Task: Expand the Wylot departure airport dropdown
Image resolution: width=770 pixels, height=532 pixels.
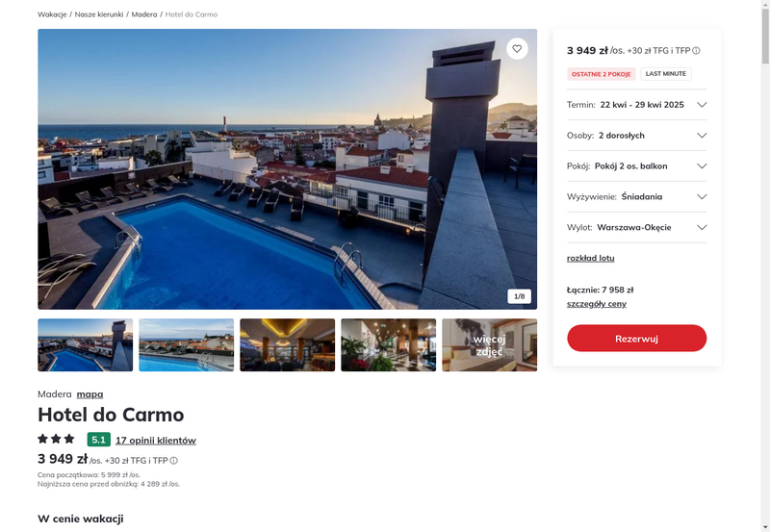Action: pos(636,227)
